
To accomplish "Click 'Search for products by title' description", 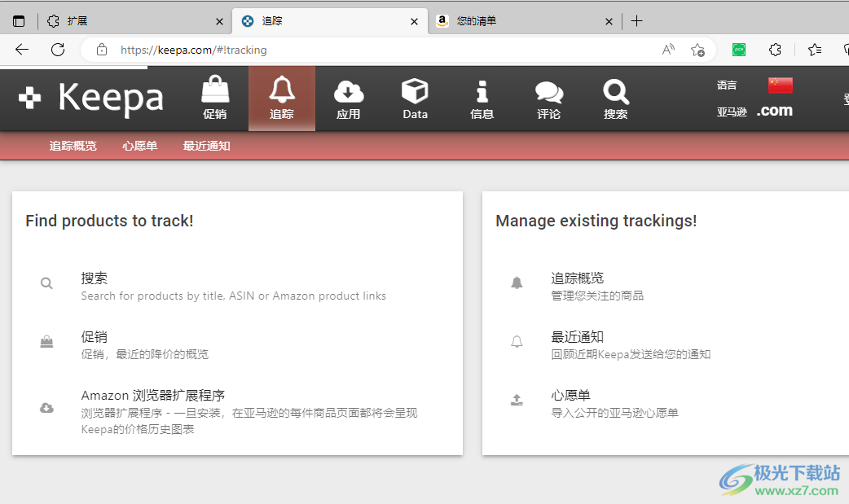I will [233, 296].
